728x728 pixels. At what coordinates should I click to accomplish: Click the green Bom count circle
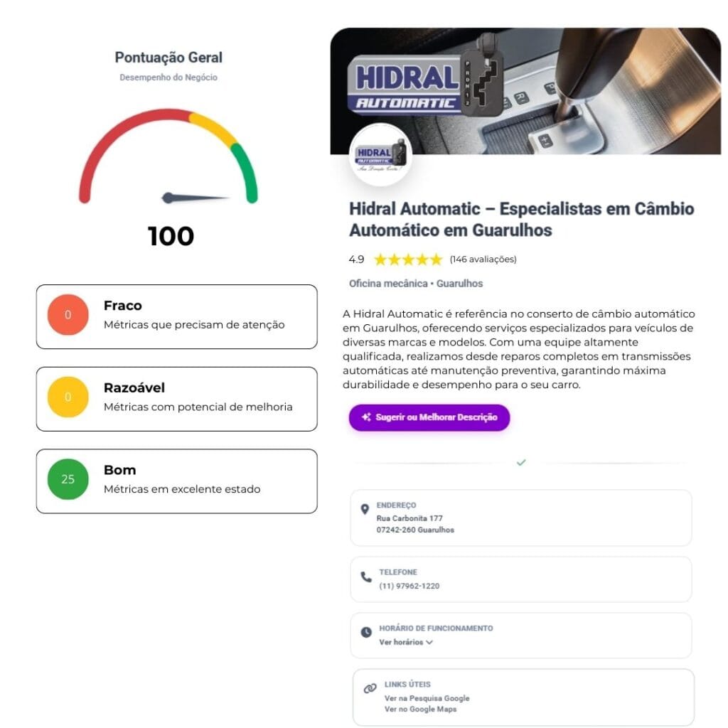[x=68, y=479]
